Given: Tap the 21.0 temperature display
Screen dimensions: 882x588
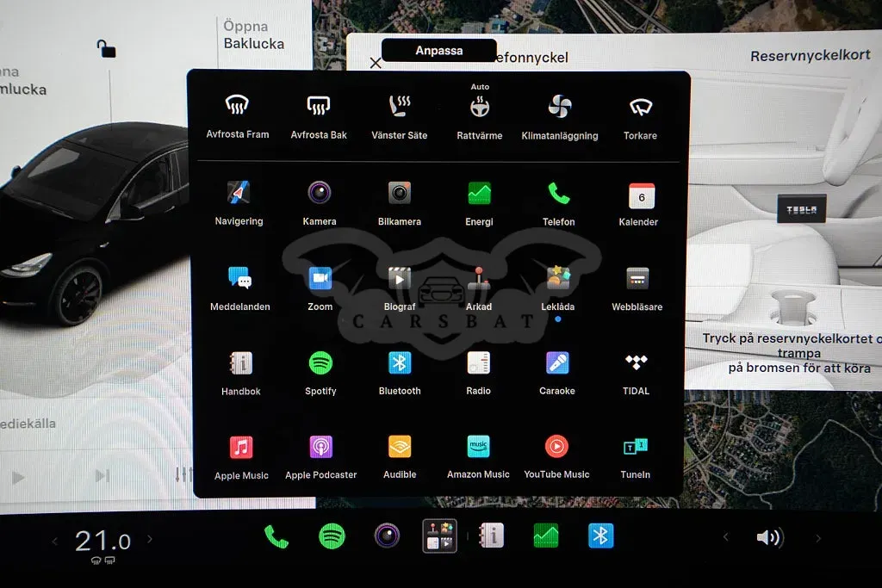Looking at the screenshot, I should 102,542.
